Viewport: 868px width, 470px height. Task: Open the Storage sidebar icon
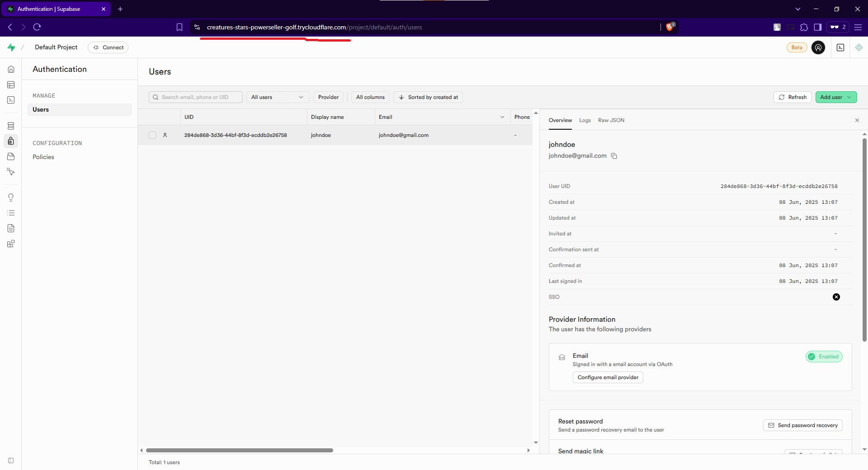(x=11, y=156)
